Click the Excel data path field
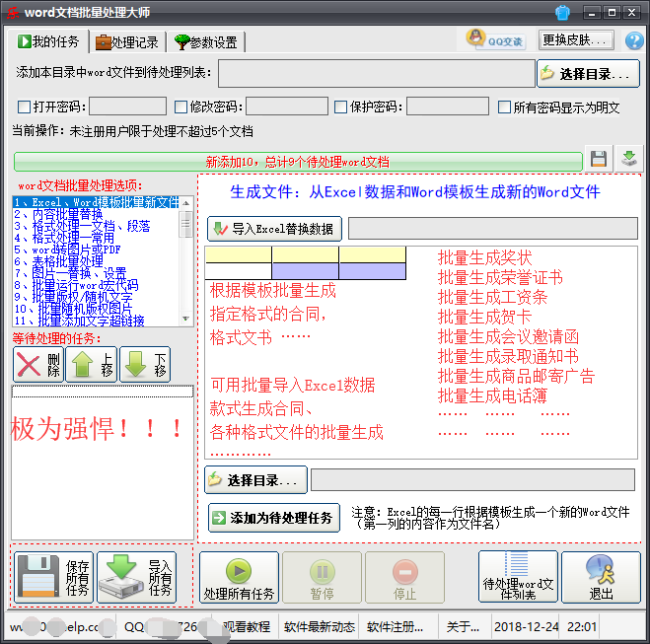The height and width of the screenshot is (644, 650). [493, 229]
